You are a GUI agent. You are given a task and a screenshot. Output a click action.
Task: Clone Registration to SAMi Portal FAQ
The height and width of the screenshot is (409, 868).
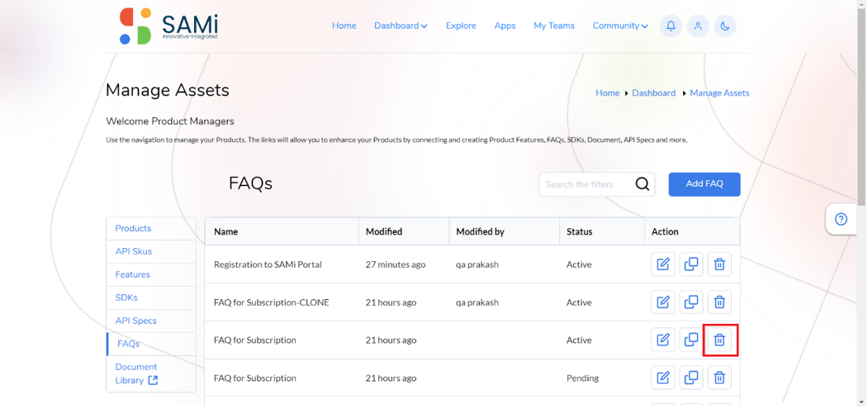coord(691,264)
